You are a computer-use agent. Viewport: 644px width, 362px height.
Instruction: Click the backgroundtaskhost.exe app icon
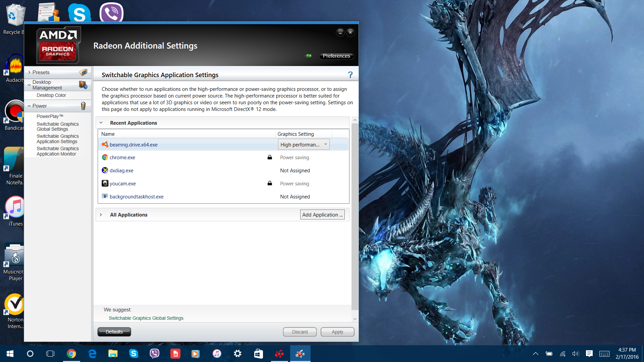(105, 196)
